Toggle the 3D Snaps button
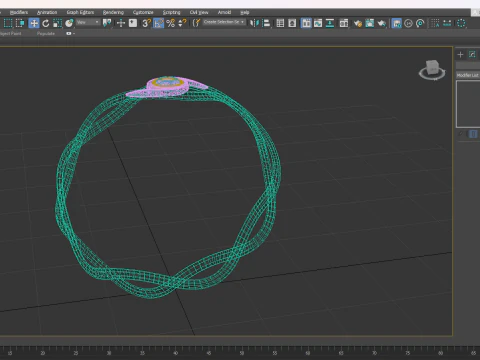Viewport: 480px width, 360px height. [x=146, y=23]
